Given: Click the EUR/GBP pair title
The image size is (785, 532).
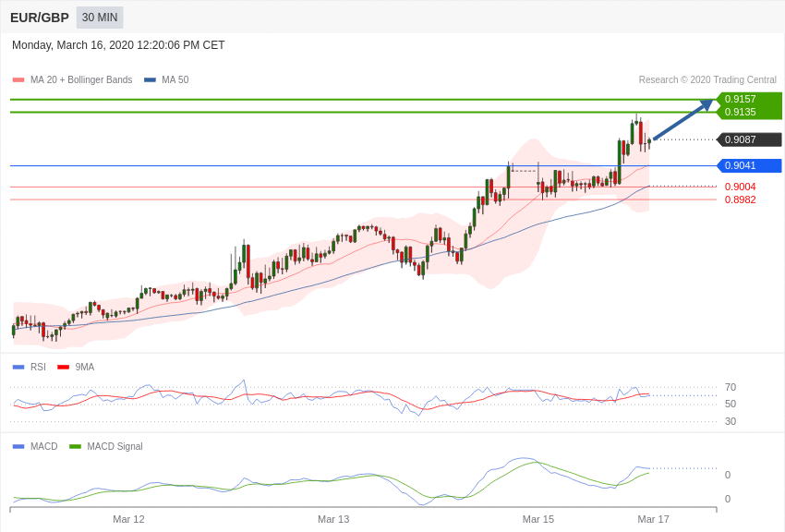Looking at the screenshot, I should click(x=40, y=18).
